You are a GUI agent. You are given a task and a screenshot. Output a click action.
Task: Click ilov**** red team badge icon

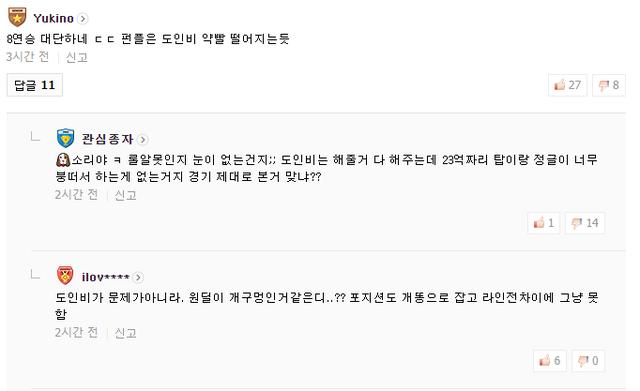pyautogui.click(x=65, y=275)
